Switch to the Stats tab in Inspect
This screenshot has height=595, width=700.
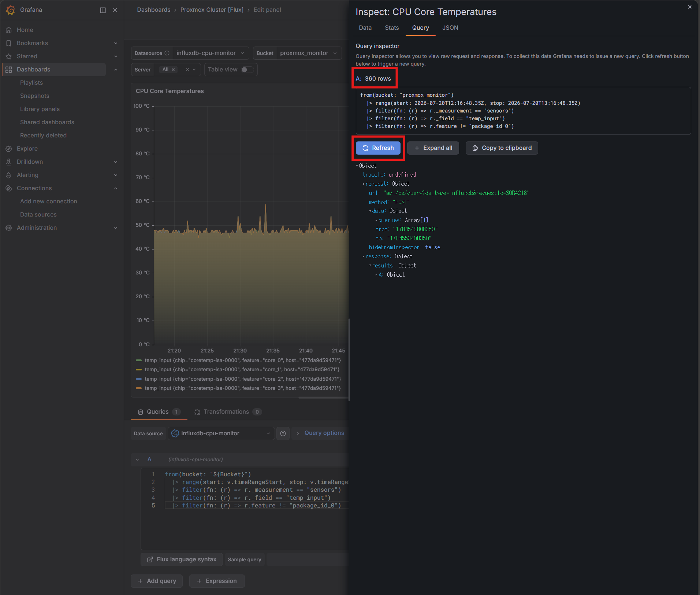tap(392, 28)
